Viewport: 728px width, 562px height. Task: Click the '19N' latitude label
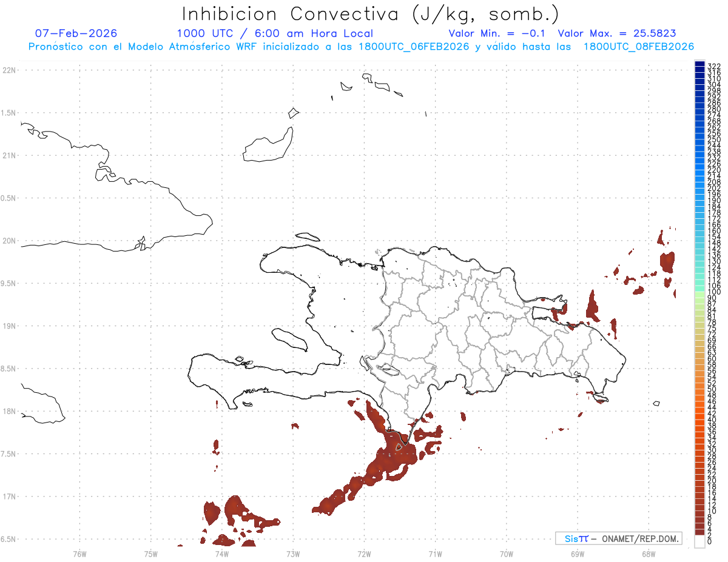pos(9,326)
